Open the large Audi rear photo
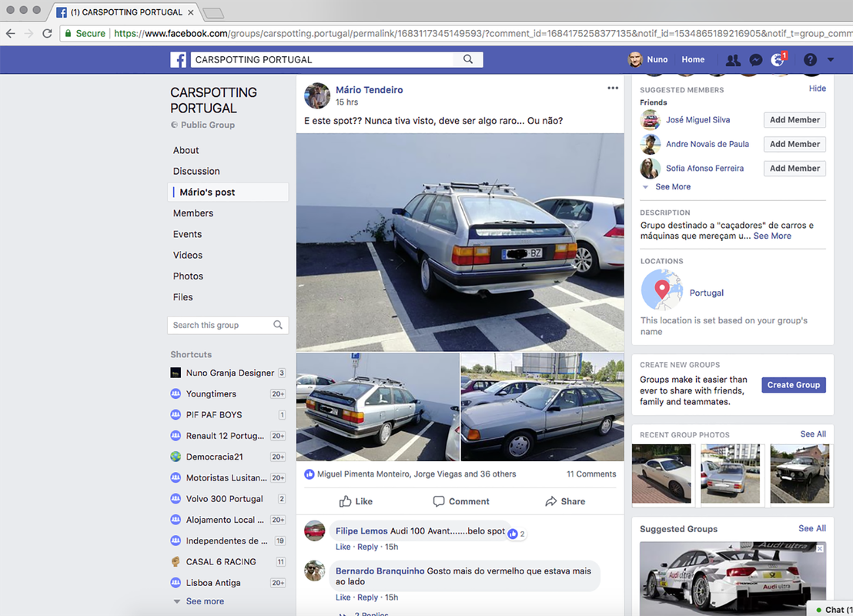Image resolution: width=853 pixels, height=616 pixels. click(460, 242)
